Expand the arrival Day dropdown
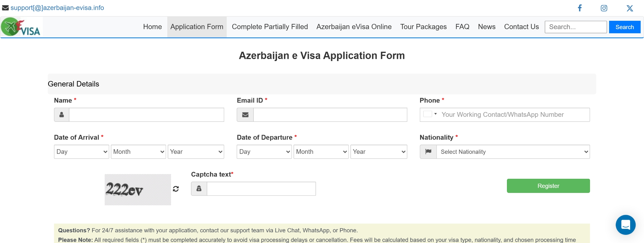 pyautogui.click(x=81, y=152)
